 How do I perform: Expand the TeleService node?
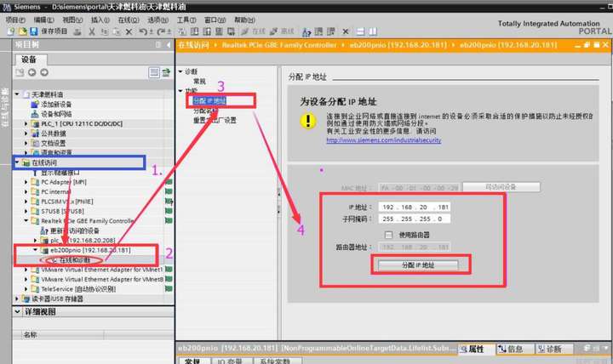[26, 289]
